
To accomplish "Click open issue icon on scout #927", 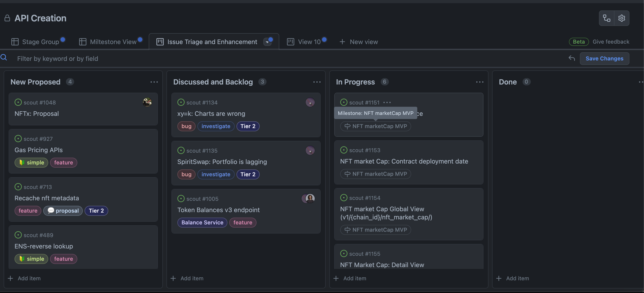I will [x=18, y=138].
